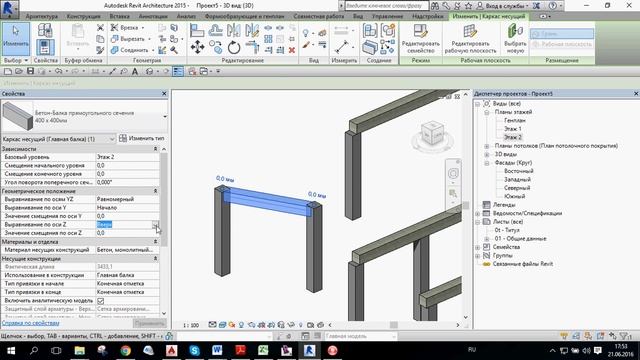Open Word from the Windows taskbar
The image size is (640, 360).
[217, 351]
